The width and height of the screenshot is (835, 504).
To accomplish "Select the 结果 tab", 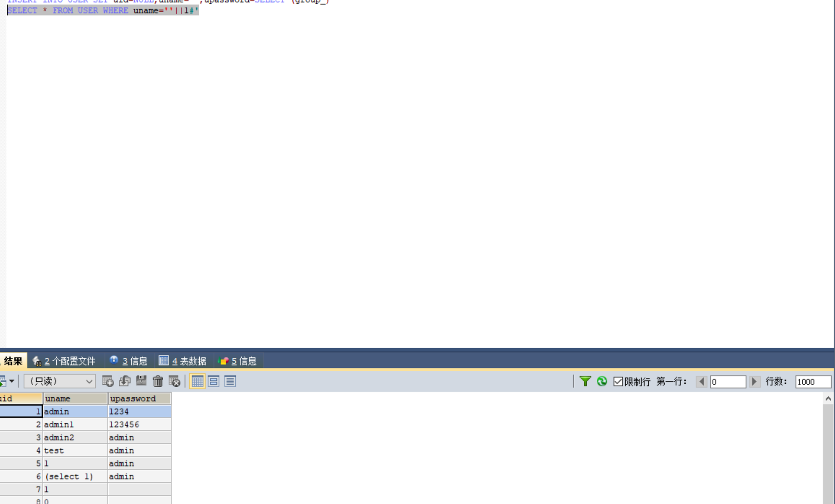I will (13, 361).
